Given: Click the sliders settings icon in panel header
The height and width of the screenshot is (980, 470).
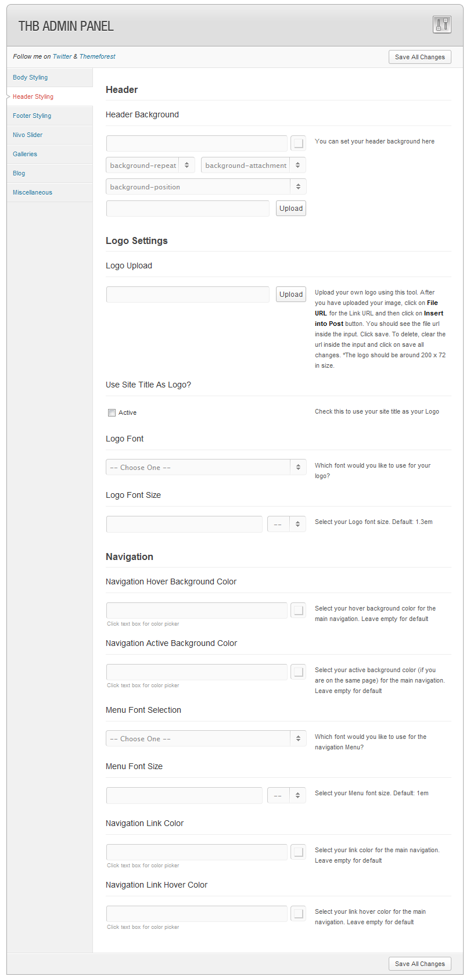Looking at the screenshot, I should click(442, 24).
